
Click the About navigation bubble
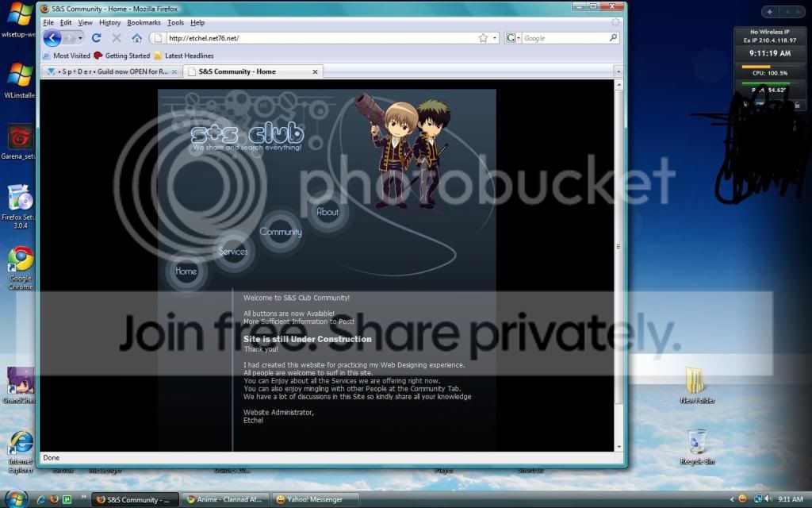327,211
